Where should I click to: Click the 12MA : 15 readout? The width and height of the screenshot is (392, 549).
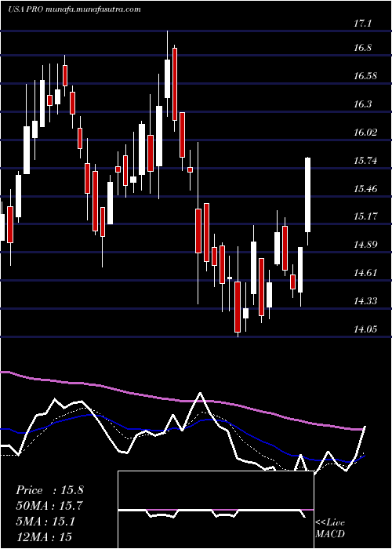[x=44, y=536]
